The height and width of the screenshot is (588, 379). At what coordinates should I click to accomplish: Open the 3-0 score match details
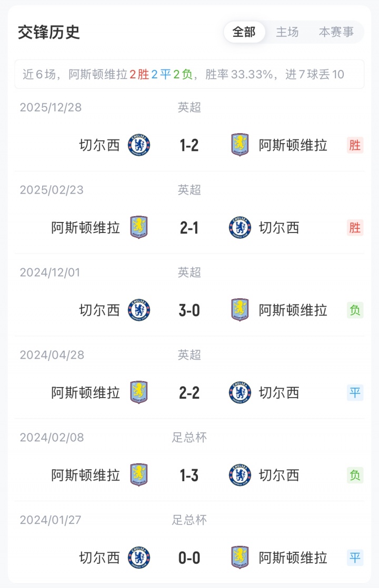click(189, 310)
